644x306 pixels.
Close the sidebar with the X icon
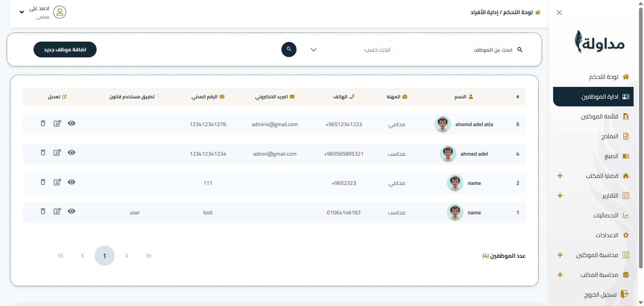559,12
